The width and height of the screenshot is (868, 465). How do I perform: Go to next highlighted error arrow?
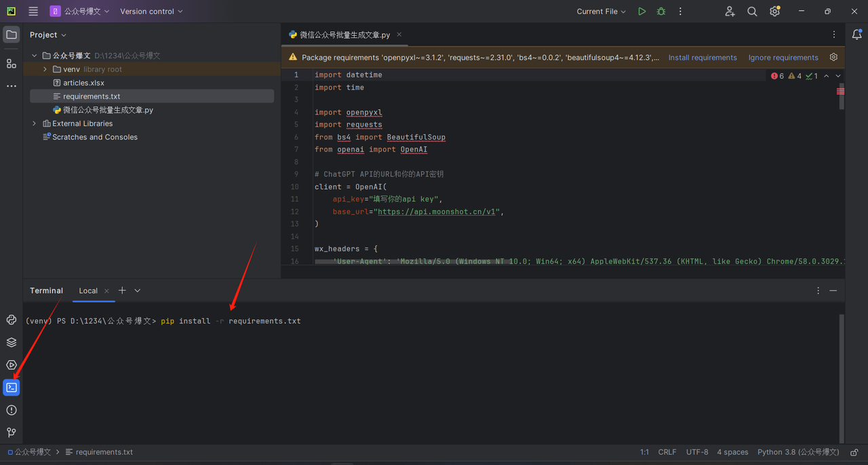tap(838, 76)
